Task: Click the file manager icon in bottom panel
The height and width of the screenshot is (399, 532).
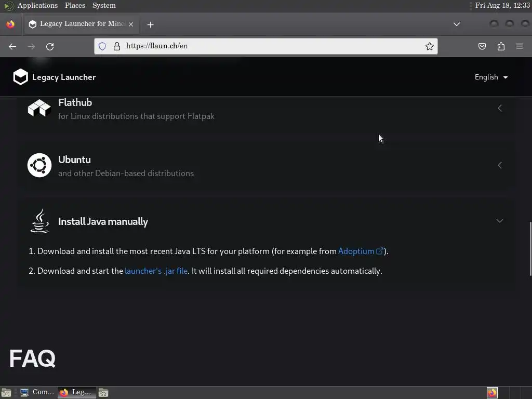Action: click(x=103, y=393)
